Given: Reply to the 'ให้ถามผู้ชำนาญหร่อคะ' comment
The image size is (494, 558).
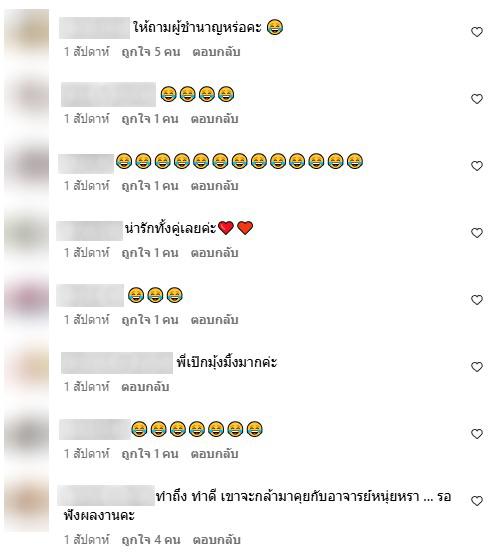Looking at the screenshot, I should 216,52.
